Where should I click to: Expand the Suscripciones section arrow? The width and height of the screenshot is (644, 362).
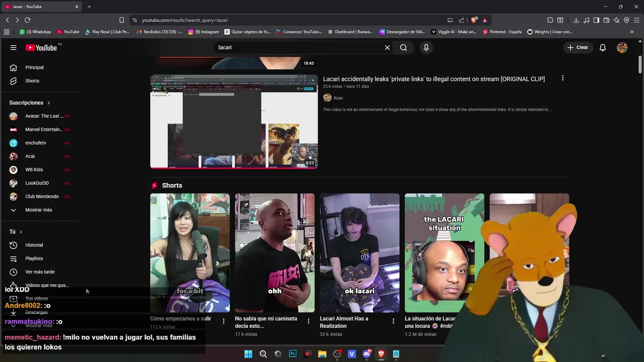pos(49,103)
